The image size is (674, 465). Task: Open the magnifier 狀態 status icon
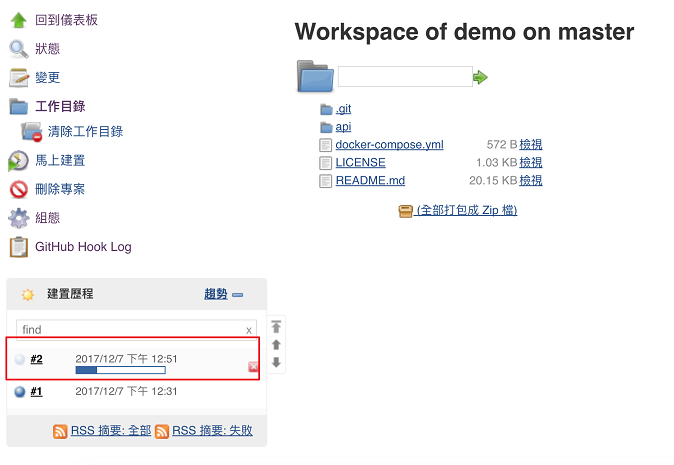(18, 49)
